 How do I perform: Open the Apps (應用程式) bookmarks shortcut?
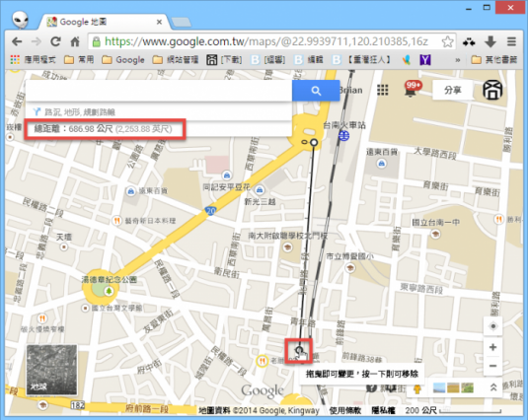pos(33,60)
